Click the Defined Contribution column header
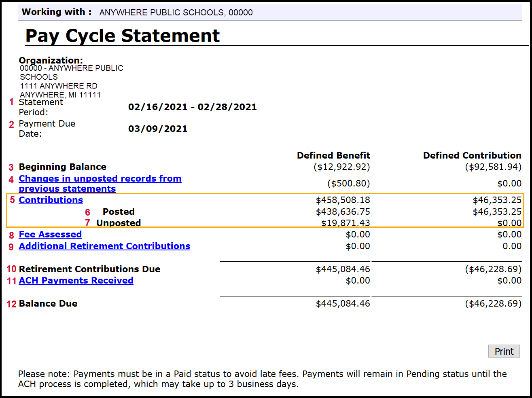Image resolution: width=532 pixels, height=398 pixels. point(472,155)
